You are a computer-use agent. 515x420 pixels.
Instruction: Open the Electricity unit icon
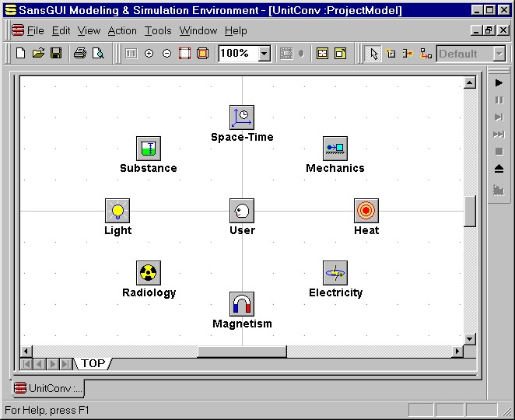(335, 273)
